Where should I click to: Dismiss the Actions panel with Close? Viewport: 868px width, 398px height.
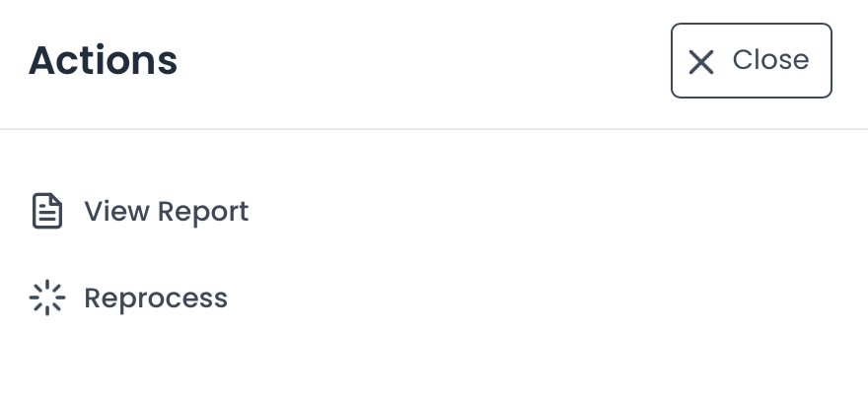point(752,61)
